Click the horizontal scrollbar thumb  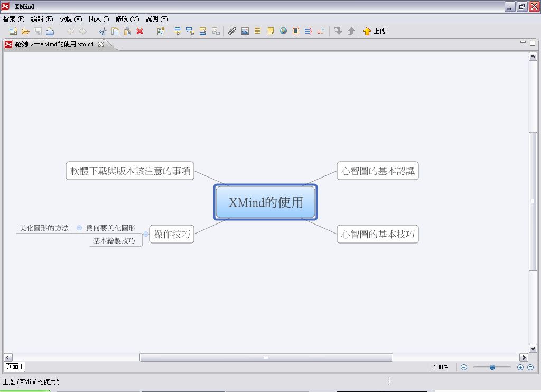tap(266, 358)
